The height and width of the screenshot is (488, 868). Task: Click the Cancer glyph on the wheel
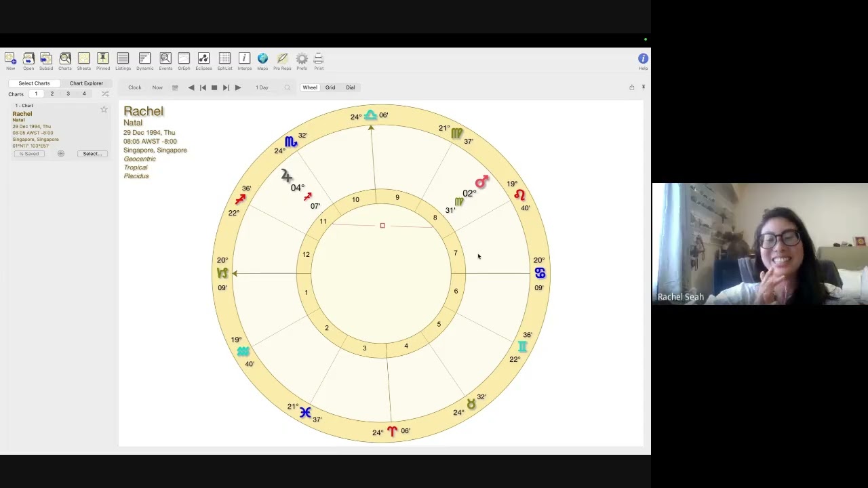click(x=540, y=273)
